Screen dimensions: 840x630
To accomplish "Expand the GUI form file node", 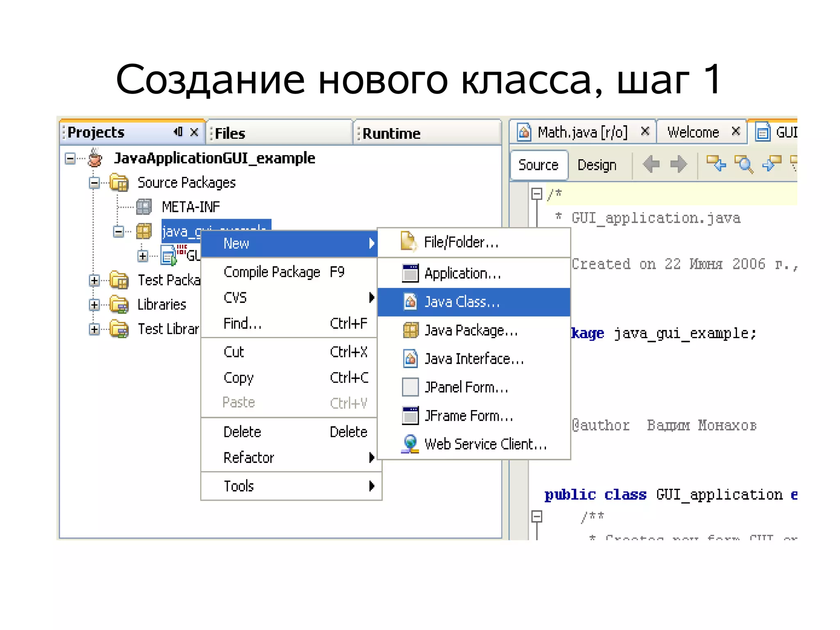I will [x=143, y=256].
